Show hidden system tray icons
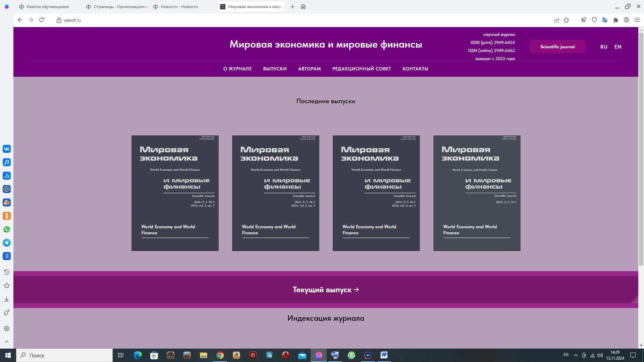This screenshot has height=362, width=644. point(576,355)
